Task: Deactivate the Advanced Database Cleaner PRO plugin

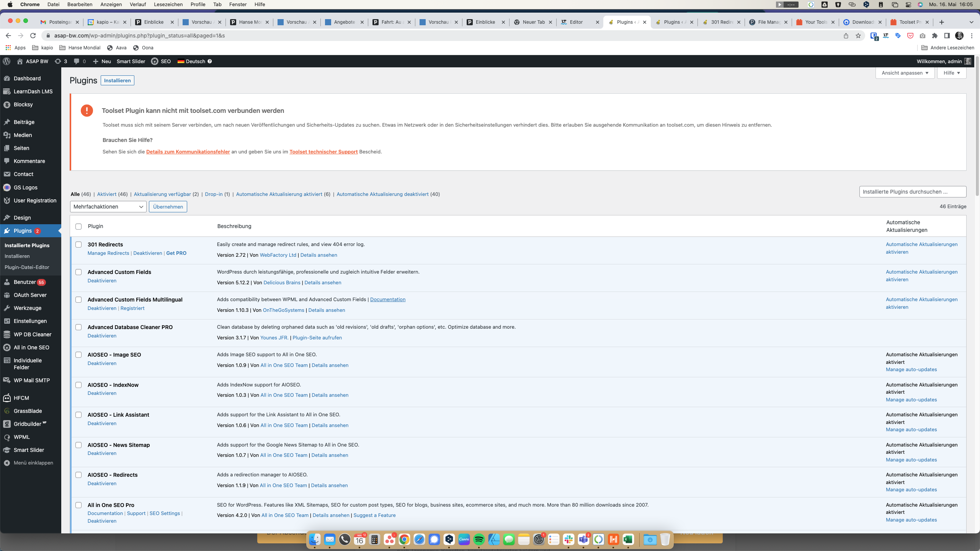Action: (x=102, y=336)
